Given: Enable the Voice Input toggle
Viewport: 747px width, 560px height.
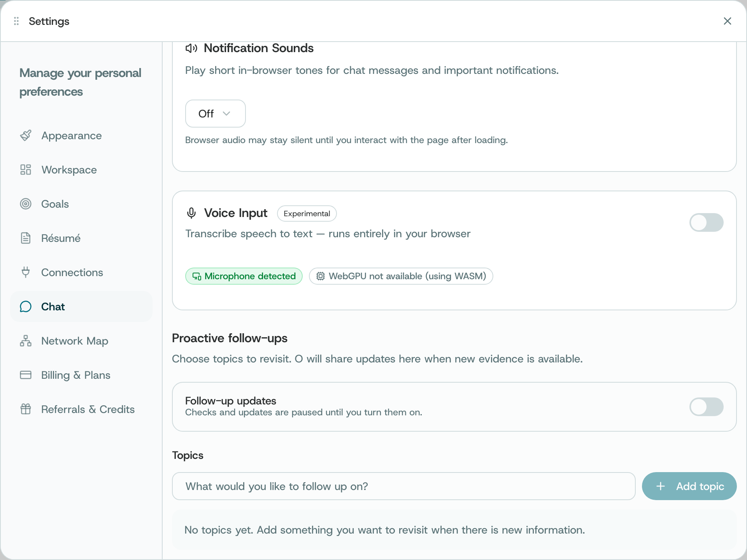Looking at the screenshot, I should pos(707,222).
